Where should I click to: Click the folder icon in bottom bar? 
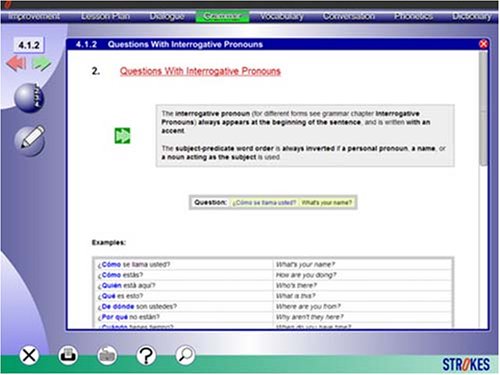[x=107, y=355]
